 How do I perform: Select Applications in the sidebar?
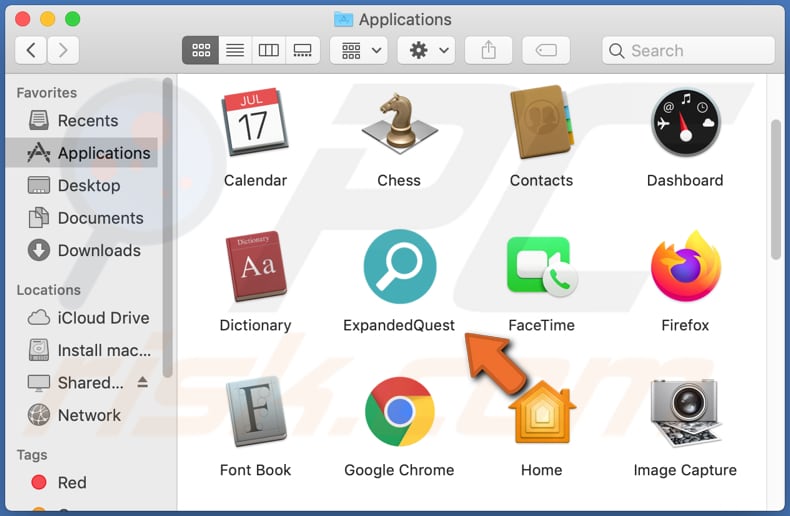tap(83, 153)
